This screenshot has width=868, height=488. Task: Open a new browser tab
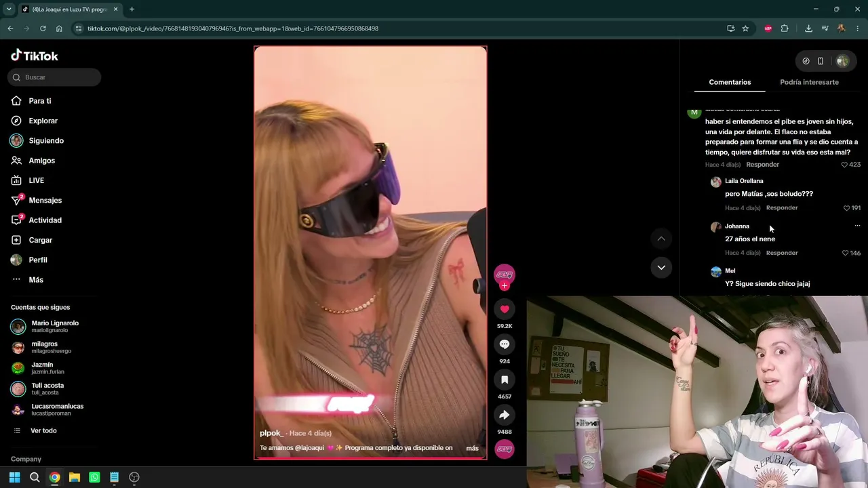click(132, 9)
